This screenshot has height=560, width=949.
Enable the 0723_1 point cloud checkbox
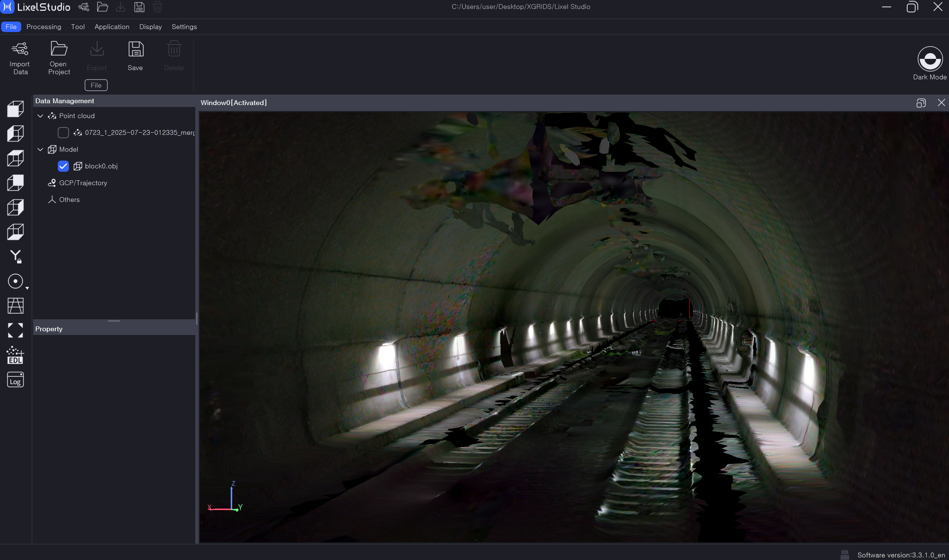pos(63,132)
